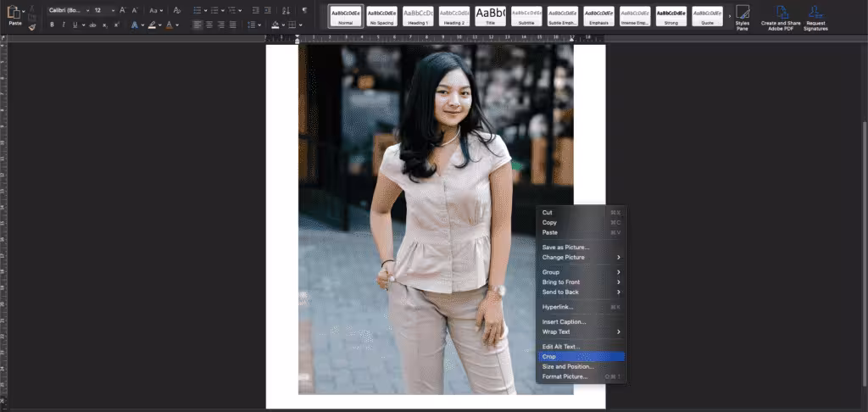This screenshot has width=868, height=412.
Task: Apply the No Spacing style
Action: point(381,16)
